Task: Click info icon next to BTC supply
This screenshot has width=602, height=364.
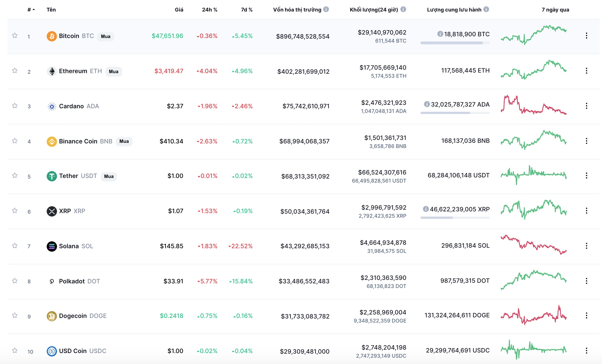Action: click(440, 34)
